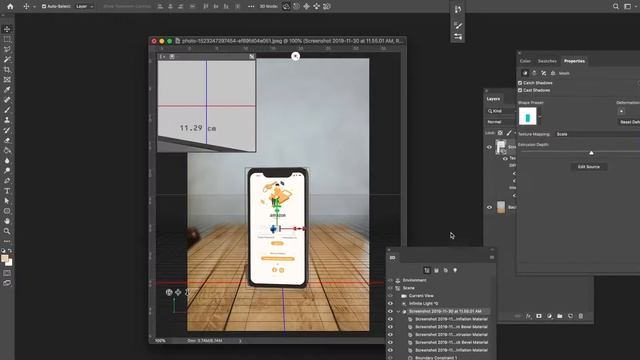Filter 3D panel by Meshes
The image size is (640, 360).
click(x=436, y=270)
